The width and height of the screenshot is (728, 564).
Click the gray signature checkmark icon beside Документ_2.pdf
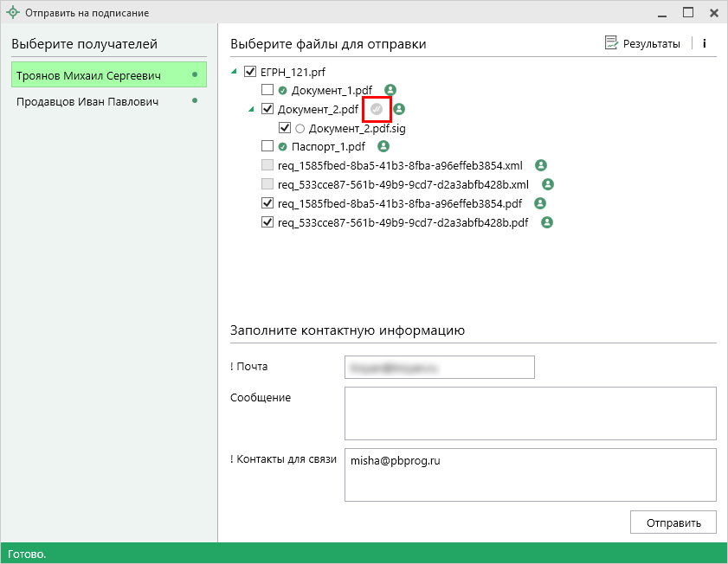377,109
